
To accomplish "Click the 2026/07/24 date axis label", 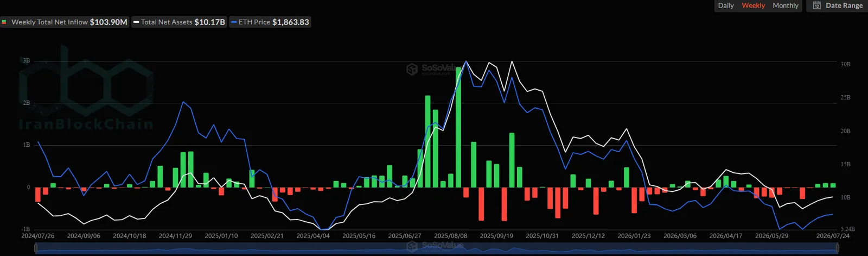I will pos(833,236).
